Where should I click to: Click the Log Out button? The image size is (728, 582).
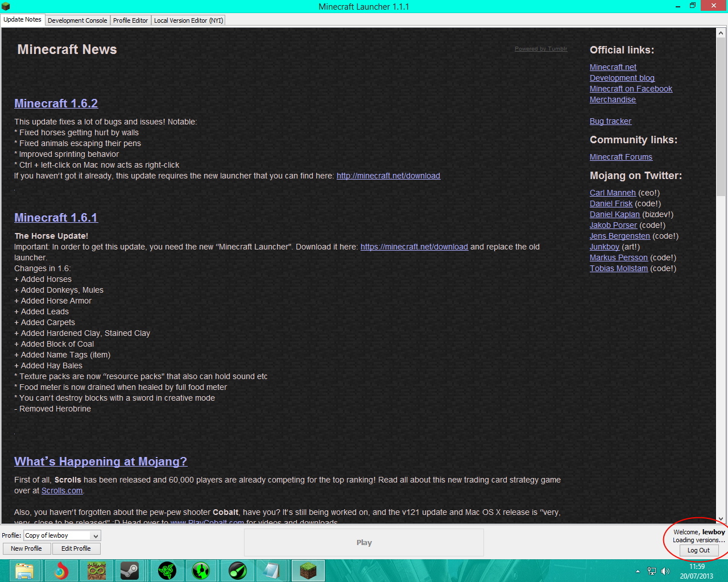(698, 550)
